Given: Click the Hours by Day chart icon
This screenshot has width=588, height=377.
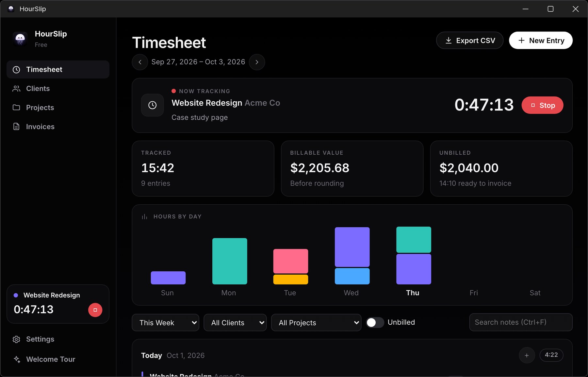Looking at the screenshot, I should click(145, 217).
